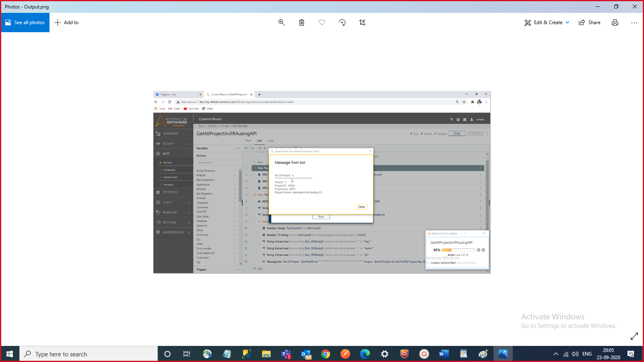Open WordPad from the taskbar
Viewport: 644px width, 362px height.
click(x=464, y=354)
